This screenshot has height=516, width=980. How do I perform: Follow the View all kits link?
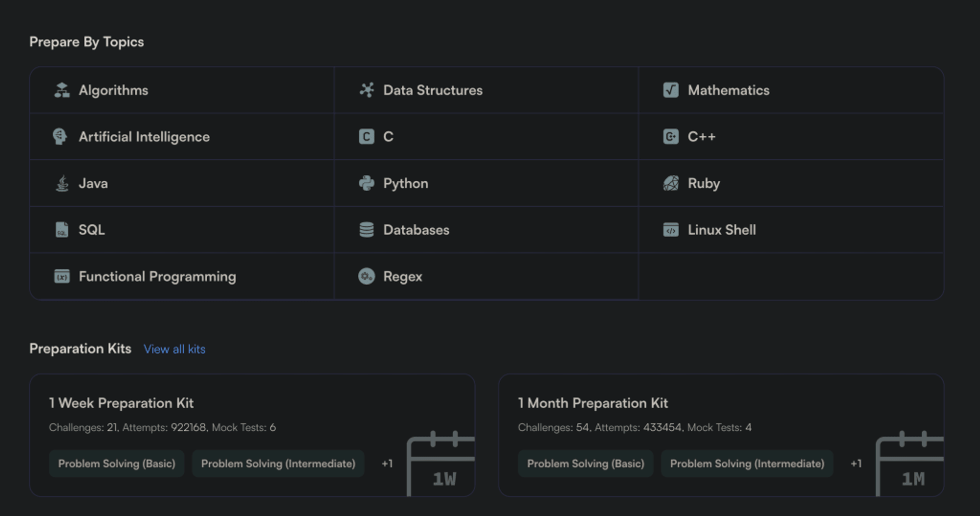(x=174, y=349)
